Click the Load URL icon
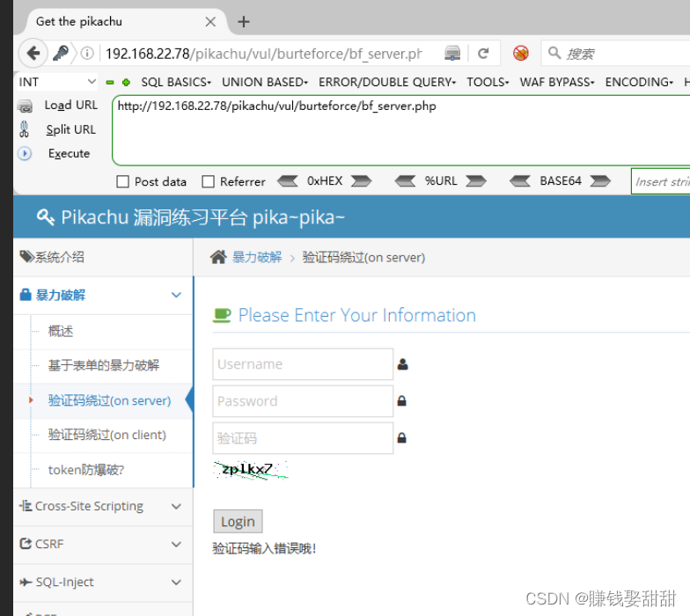The width and height of the screenshot is (690, 616). coord(25,106)
